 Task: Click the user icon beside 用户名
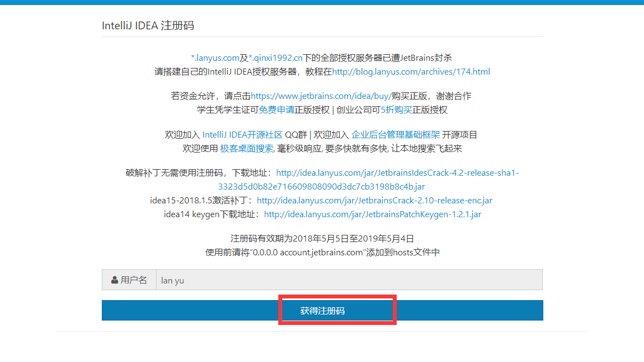(x=115, y=280)
